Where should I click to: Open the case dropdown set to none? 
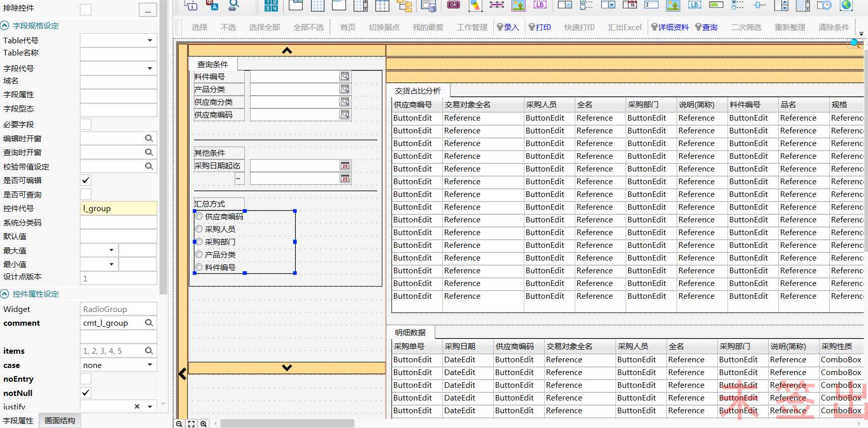click(x=150, y=365)
